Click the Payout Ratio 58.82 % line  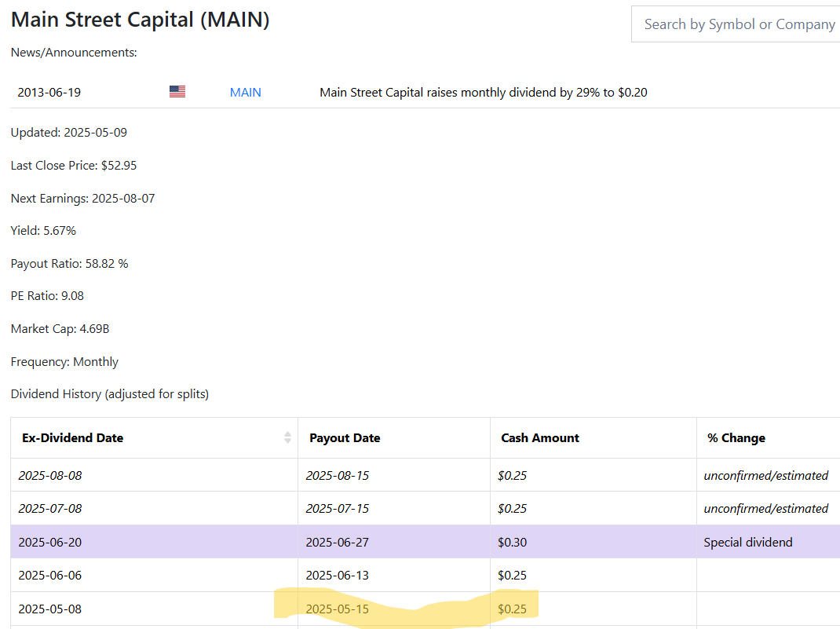tap(70, 264)
